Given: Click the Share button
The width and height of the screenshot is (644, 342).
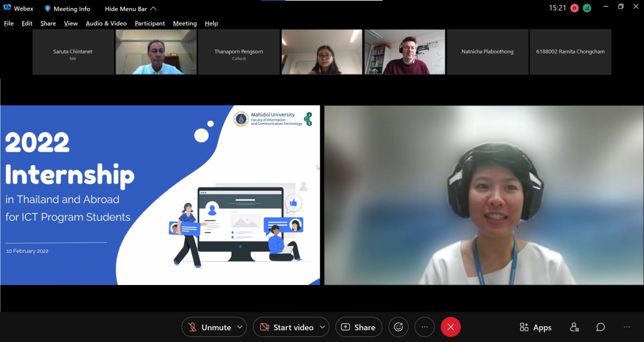Looking at the screenshot, I should tap(359, 327).
